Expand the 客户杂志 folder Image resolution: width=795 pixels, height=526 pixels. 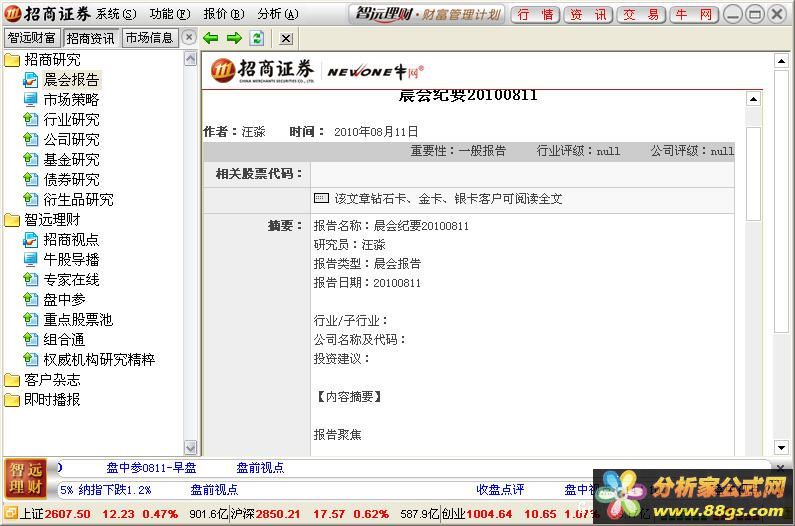point(12,380)
